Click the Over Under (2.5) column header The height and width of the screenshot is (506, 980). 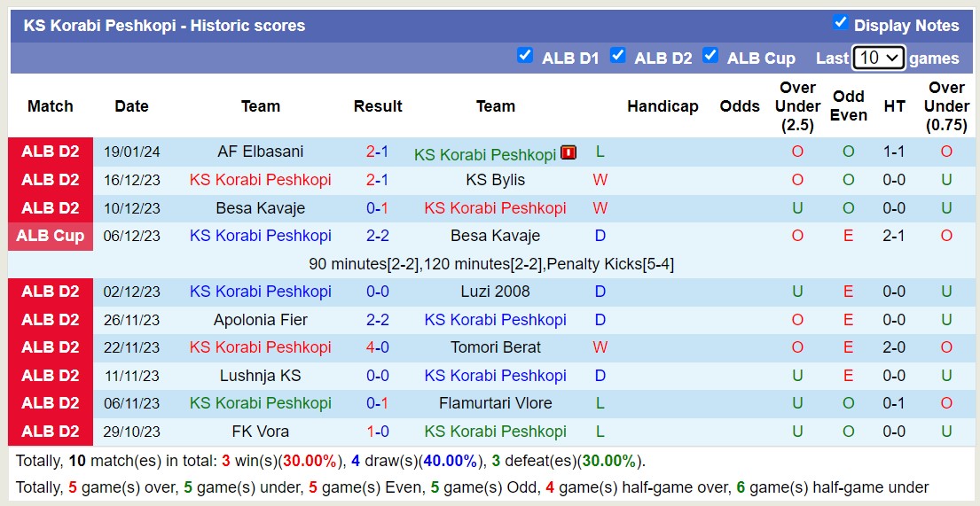point(796,106)
